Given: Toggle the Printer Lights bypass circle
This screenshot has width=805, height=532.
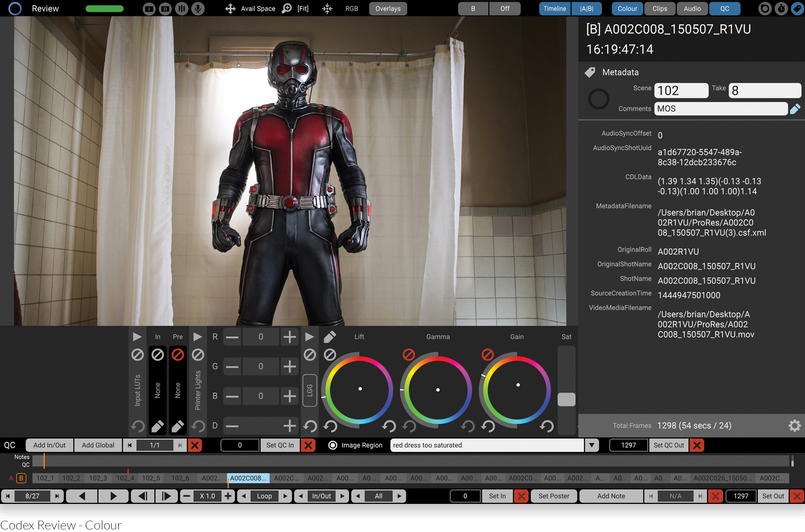Looking at the screenshot, I should tap(198, 355).
